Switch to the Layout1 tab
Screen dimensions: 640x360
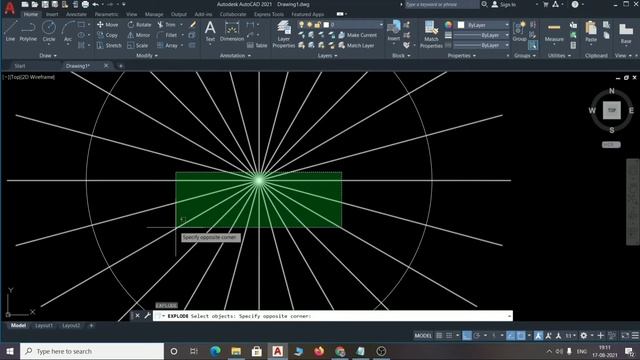coord(44,326)
